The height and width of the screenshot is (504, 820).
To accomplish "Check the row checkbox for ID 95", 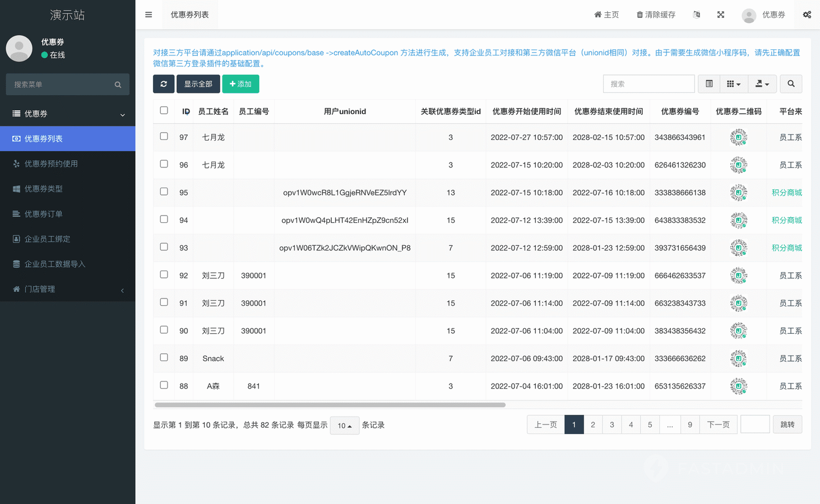I will 164,192.
